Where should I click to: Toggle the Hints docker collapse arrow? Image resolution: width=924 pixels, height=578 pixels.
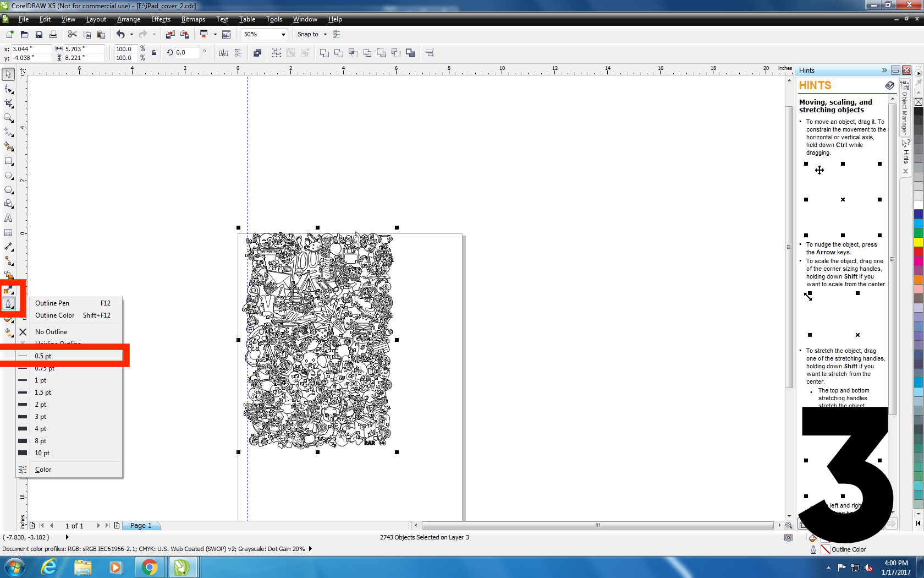886,70
